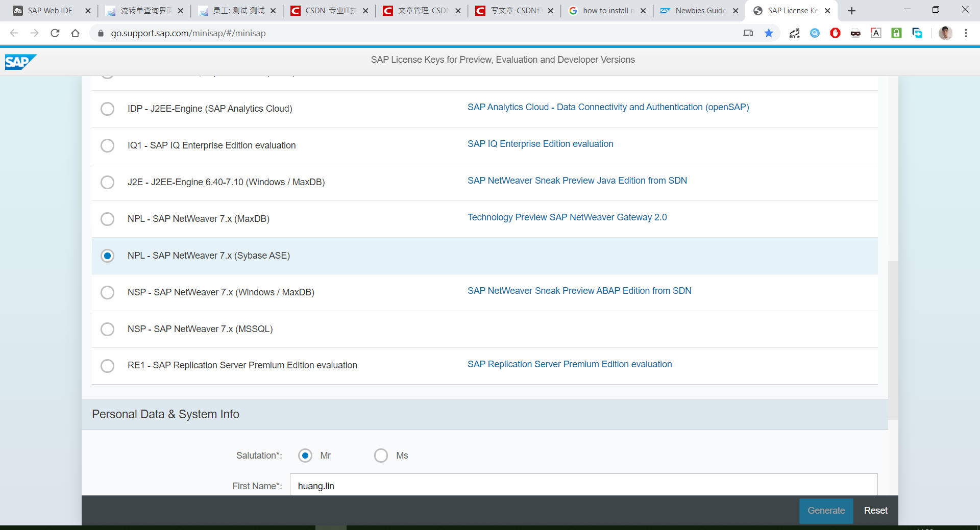Click the address bar URL
Image resolution: width=980 pixels, height=530 pixels.
pos(188,33)
